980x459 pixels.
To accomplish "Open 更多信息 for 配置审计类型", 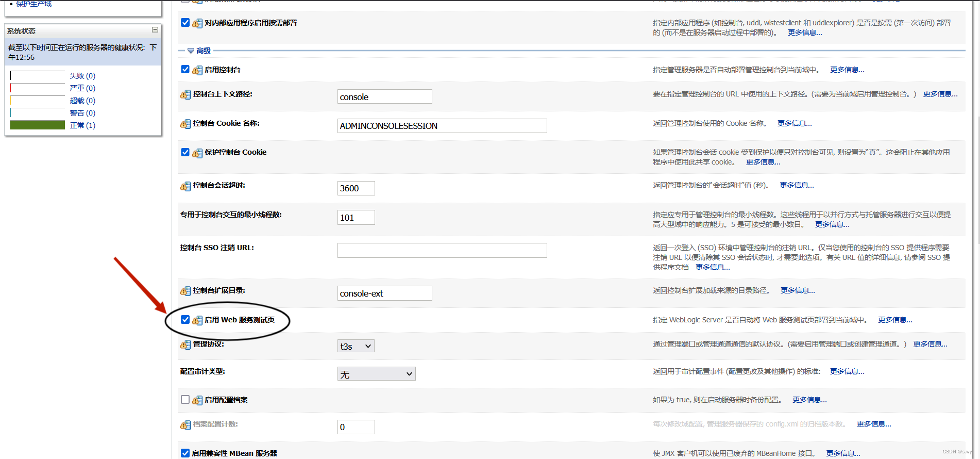I will click(x=847, y=371).
